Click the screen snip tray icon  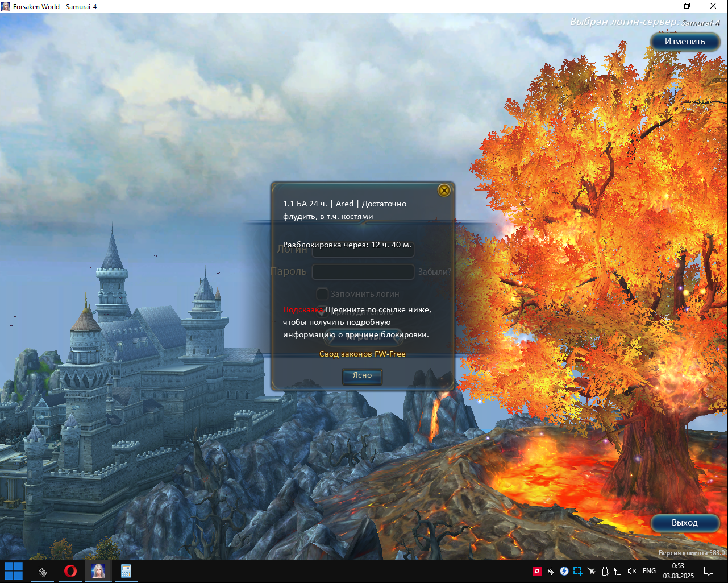(578, 571)
